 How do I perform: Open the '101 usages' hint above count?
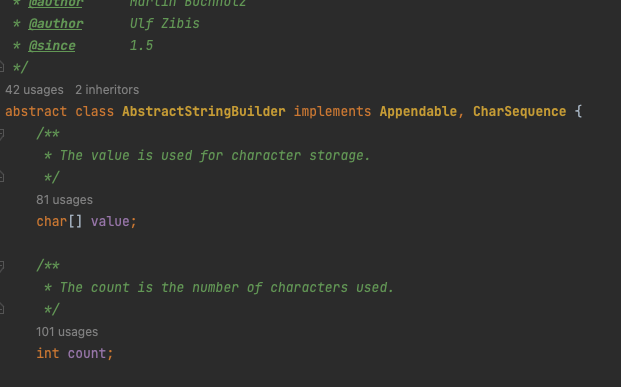tap(67, 332)
